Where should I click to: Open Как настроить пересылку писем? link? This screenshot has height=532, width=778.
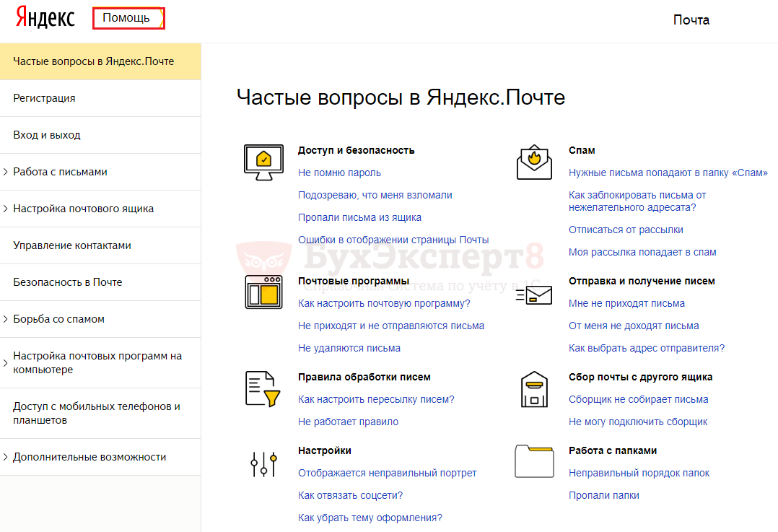point(376,399)
